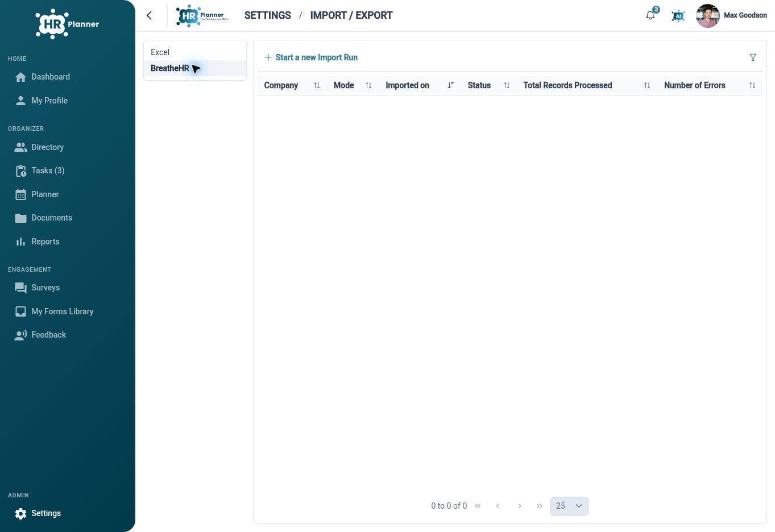The width and height of the screenshot is (775, 532).
Task: Sort by Mode column arrows
Action: pos(368,85)
